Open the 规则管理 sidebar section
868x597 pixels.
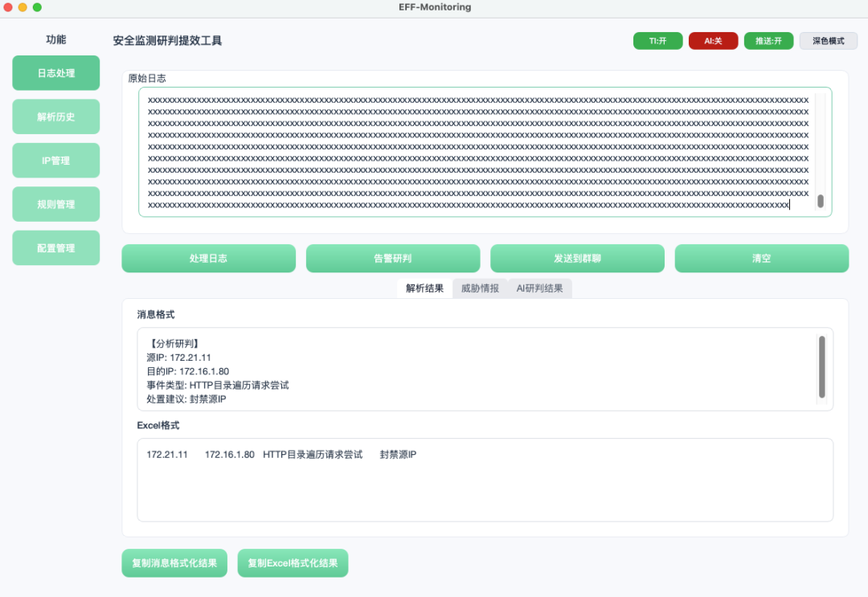click(56, 204)
